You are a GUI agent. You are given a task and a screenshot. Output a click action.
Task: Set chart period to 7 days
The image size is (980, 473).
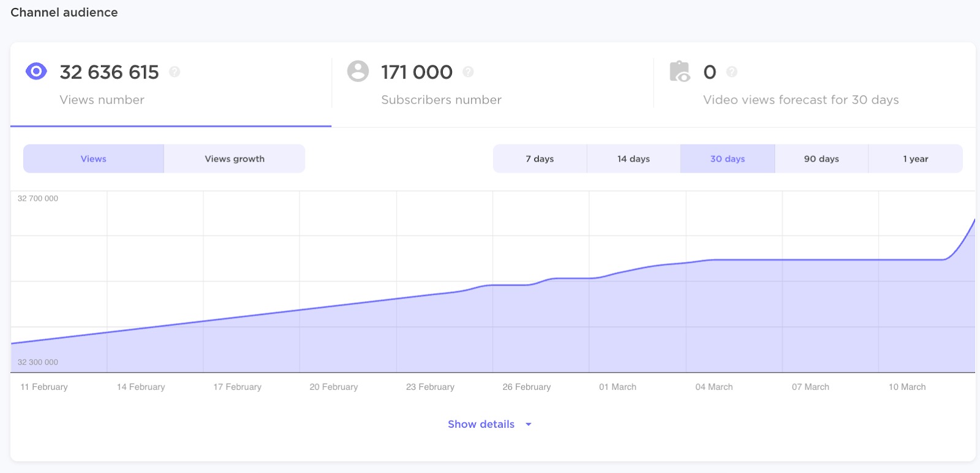coord(540,158)
